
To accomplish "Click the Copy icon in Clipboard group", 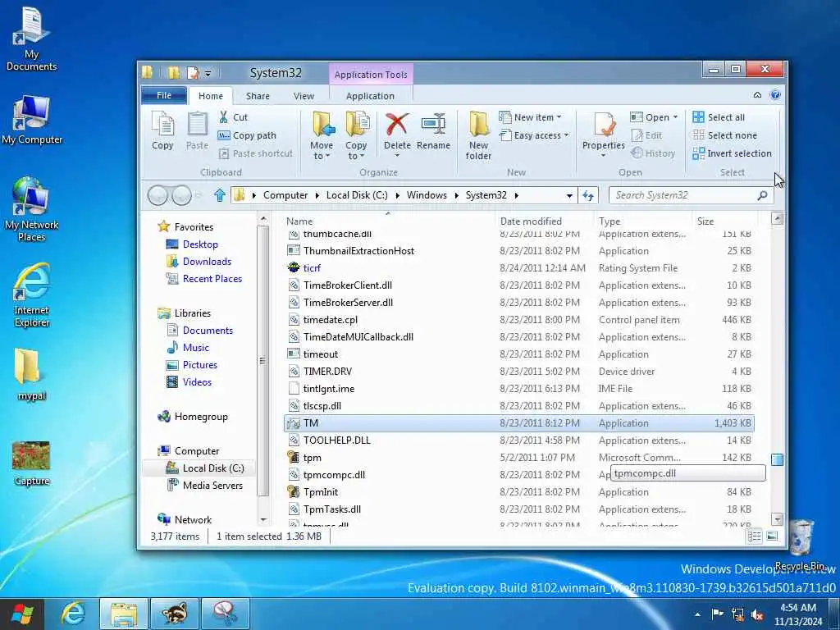I will [x=163, y=131].
